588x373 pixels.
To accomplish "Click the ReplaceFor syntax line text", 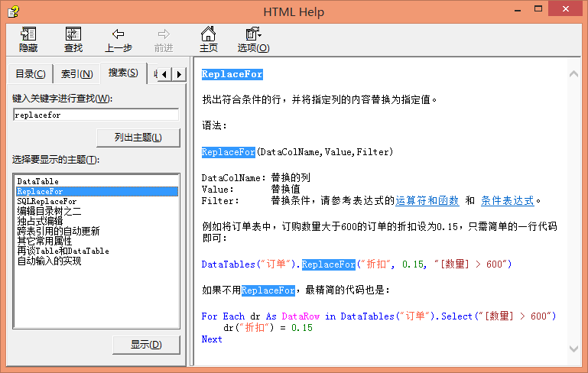I will click(x=297, y=152).
